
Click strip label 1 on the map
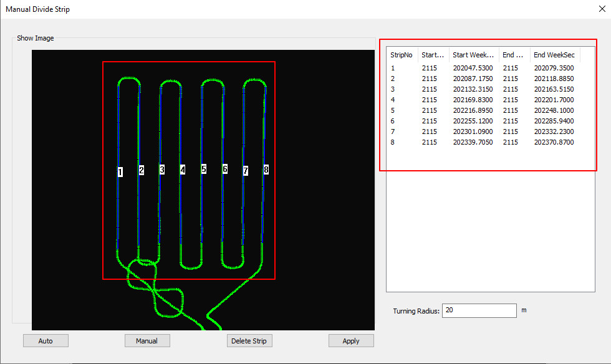coord(120,172)
